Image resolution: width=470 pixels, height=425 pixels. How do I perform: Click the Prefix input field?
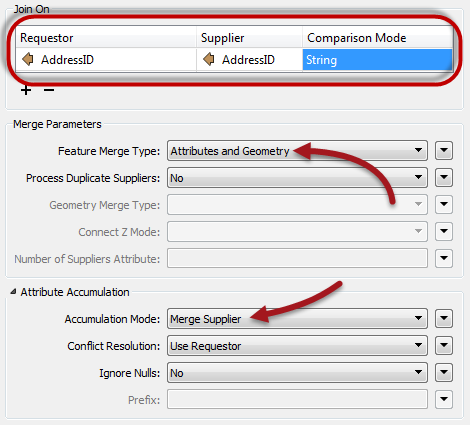click(x=297, y=399)
